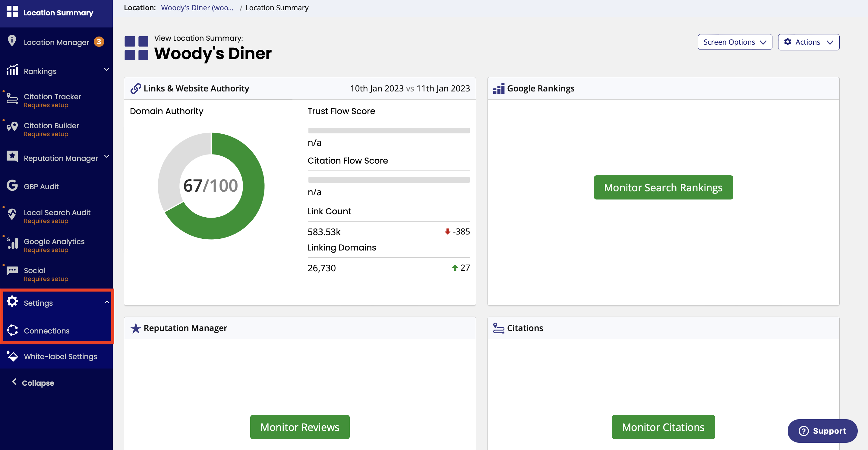868x450 pixels.
Task: Open the Support help button
Action: click(x=822, y=431)
